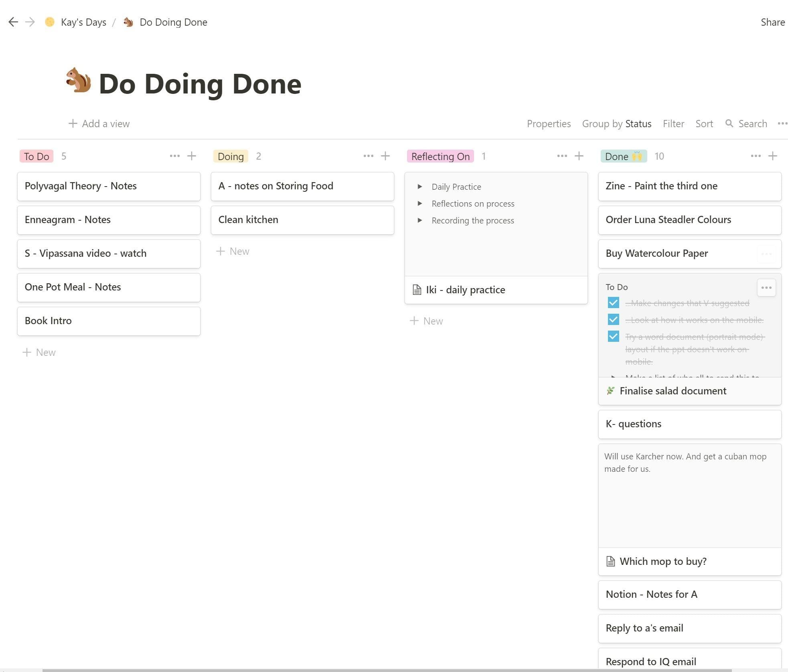Click the Kay's Days sun icon

[50, 22]
